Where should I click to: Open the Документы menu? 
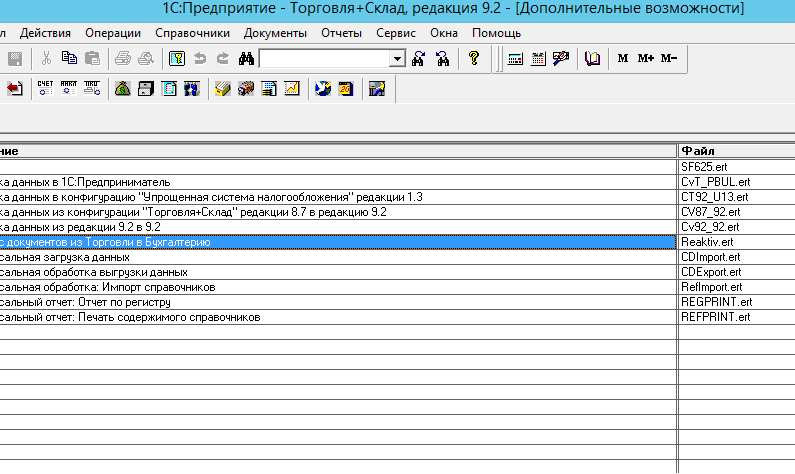point(275,33)
